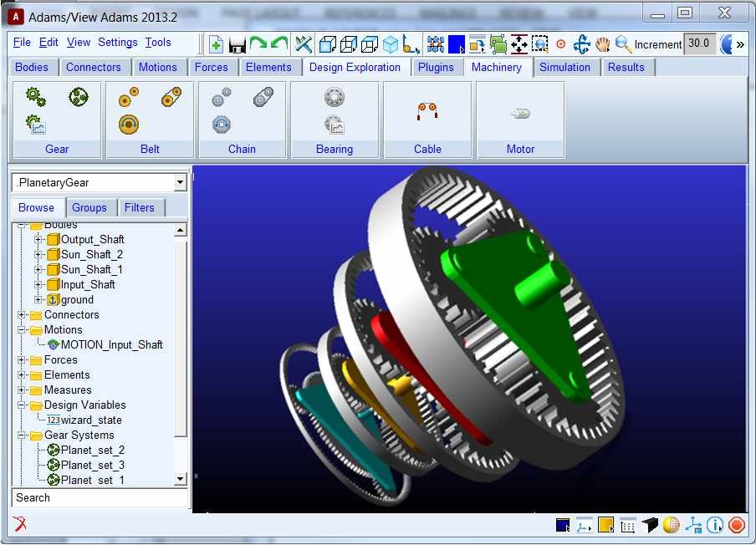Click the fit view to window icon
756x545 pixels.
coord(519,44)
